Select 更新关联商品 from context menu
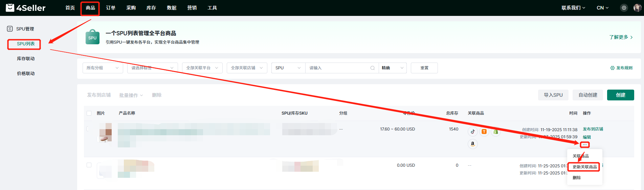644x190 pixels. 584,167
